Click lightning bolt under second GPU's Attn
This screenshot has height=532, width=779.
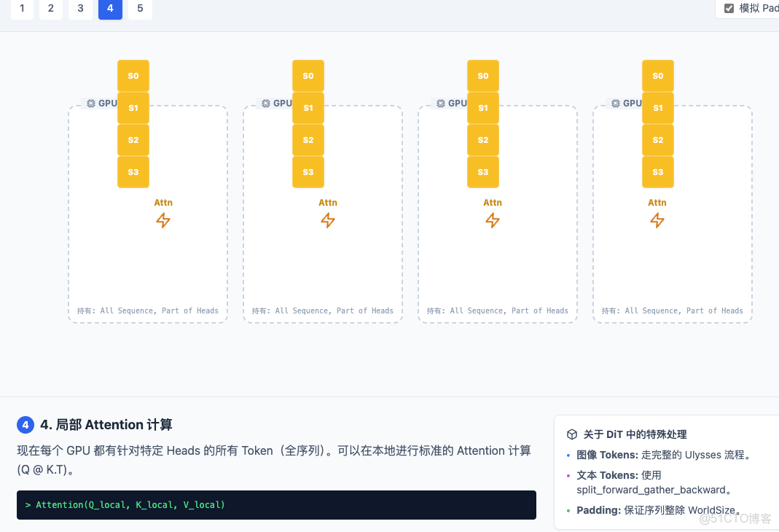point(328,220)
